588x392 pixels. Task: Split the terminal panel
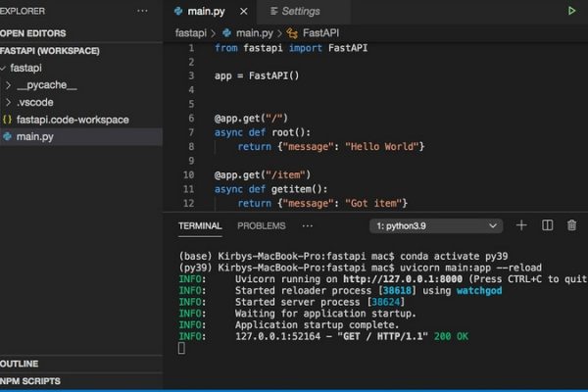coord(547,225)
